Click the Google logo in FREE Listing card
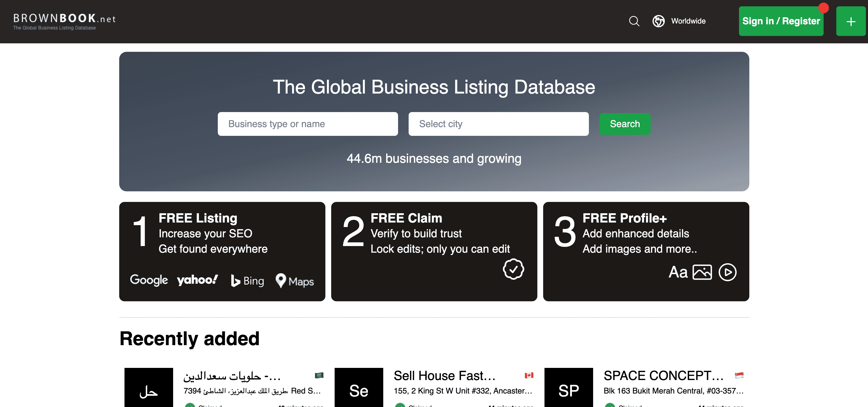Image resolution: width=868 pixels, height=407 pixels. pos(149,280)
